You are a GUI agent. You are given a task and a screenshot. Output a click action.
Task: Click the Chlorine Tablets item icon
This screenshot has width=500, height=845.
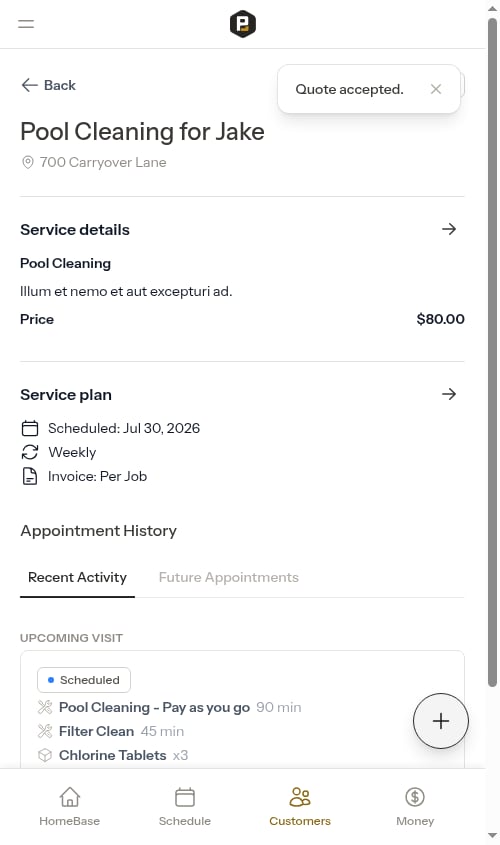(45, 755)
